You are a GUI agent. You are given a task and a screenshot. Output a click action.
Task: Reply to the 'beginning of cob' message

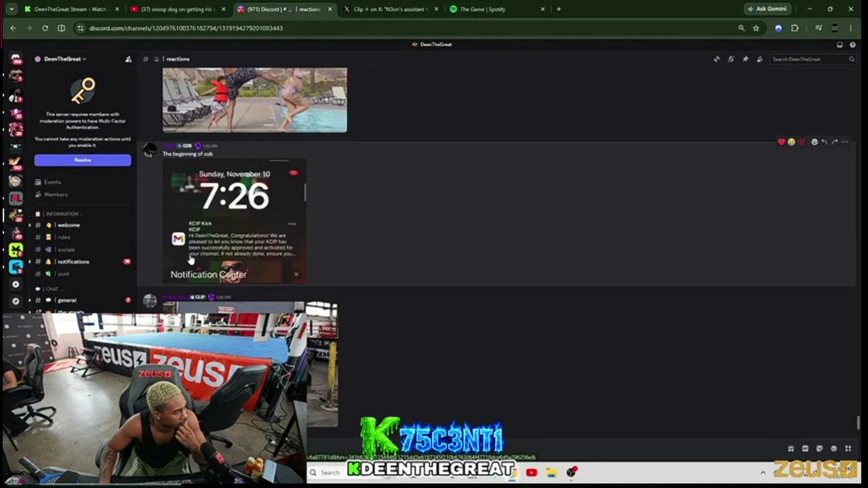[x=824, y=142]
